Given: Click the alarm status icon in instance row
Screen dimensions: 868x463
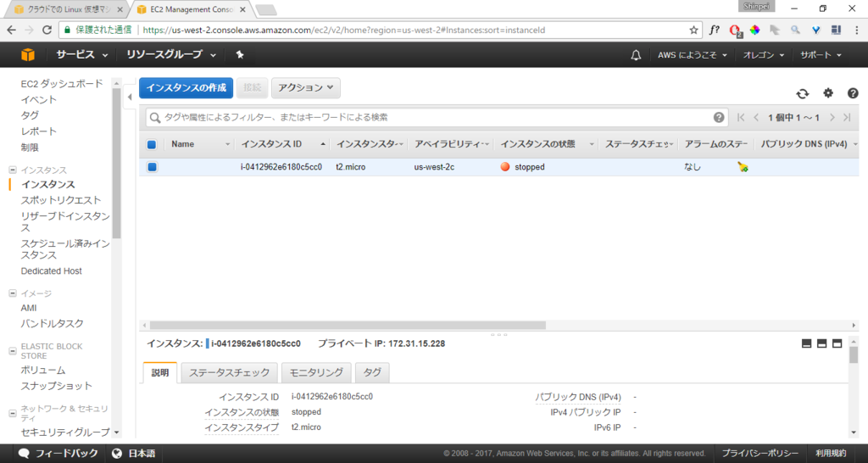Looking at the screenshot, I should (x=743, y=167).
